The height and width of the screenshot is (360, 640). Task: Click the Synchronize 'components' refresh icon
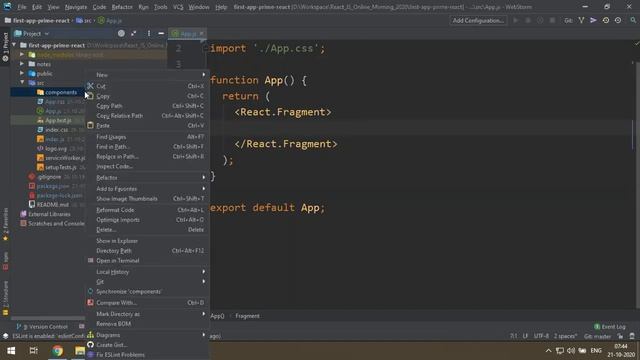click(90, 291)
